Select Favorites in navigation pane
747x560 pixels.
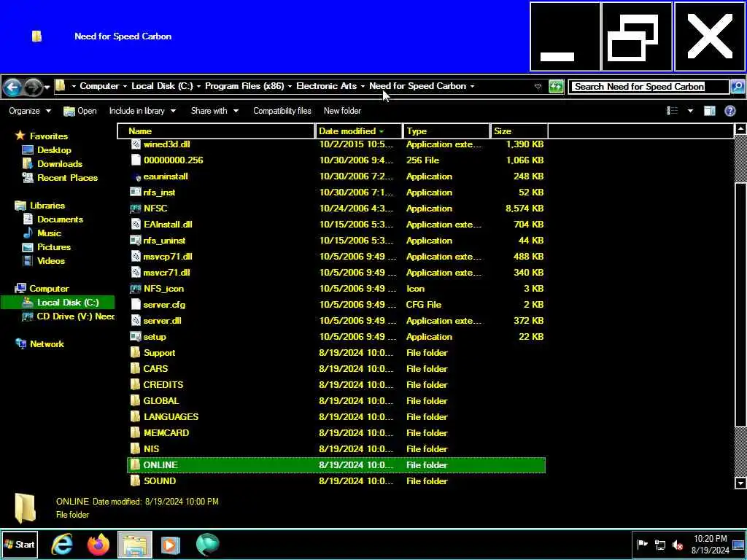[x=49, y=136]
